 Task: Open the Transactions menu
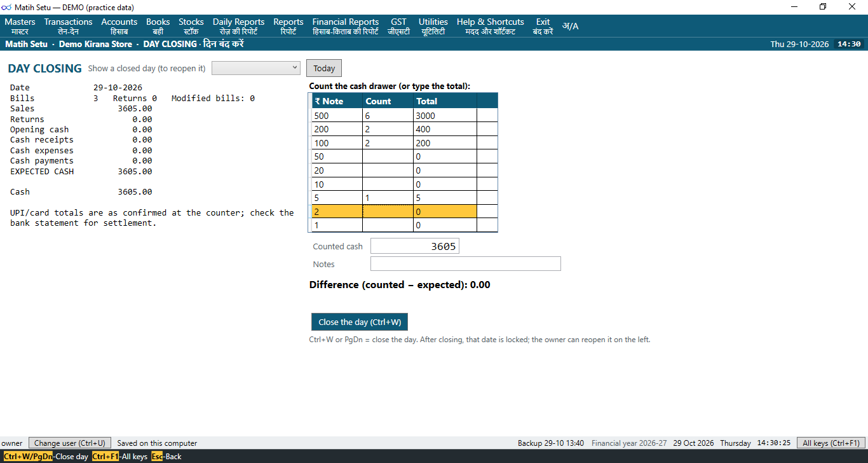point(68,26)
